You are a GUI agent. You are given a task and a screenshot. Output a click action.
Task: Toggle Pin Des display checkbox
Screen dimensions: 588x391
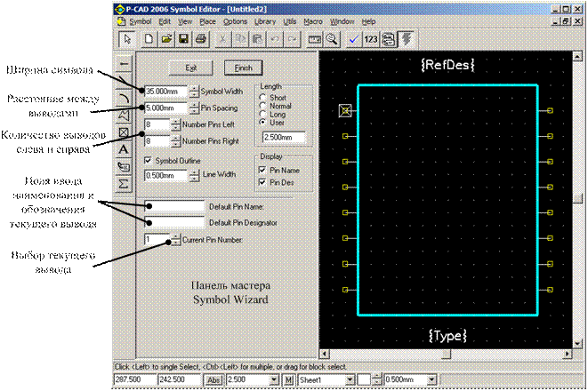click(262, 182)
